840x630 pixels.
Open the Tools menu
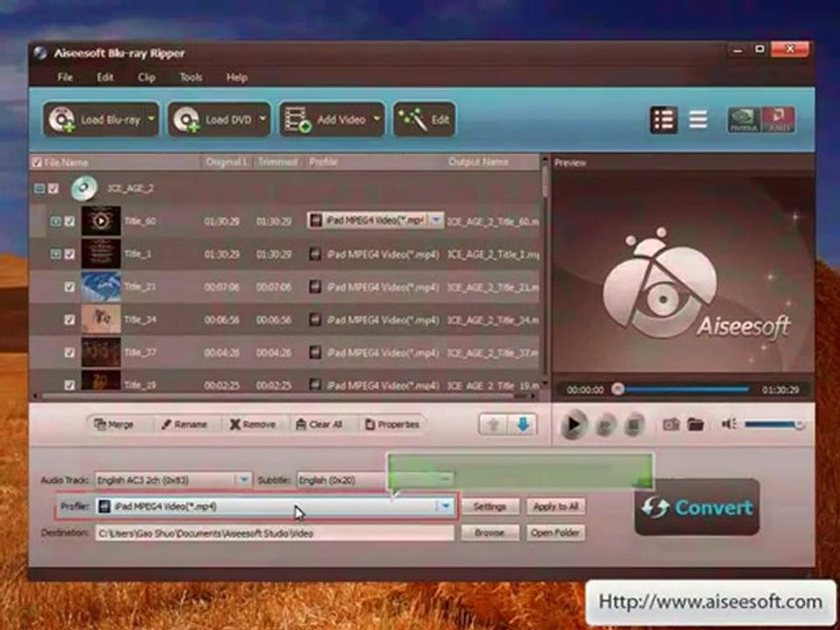(x=191, y=77)
